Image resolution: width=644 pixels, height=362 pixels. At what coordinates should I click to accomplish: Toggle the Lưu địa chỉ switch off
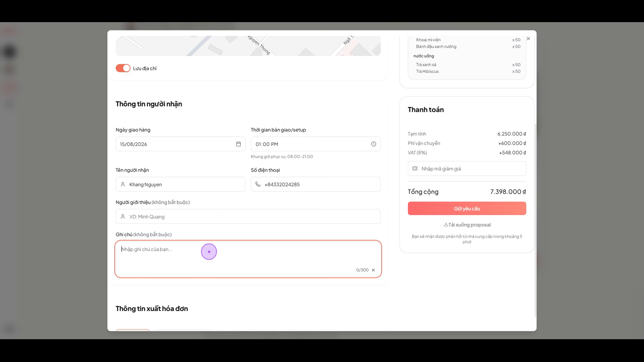click(x=123, y=68)
